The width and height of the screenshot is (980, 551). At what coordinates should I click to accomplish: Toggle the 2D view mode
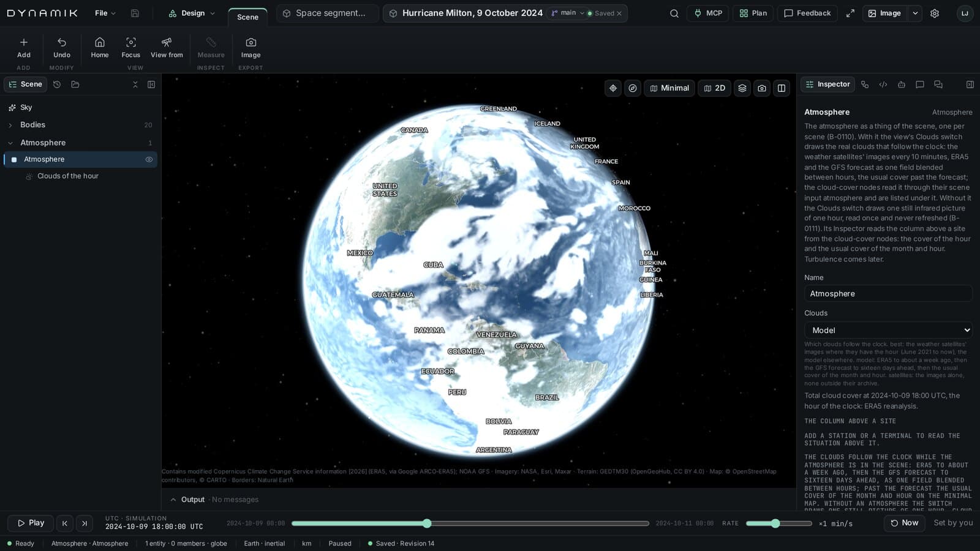pyautogui.click(x=715, y=88)
